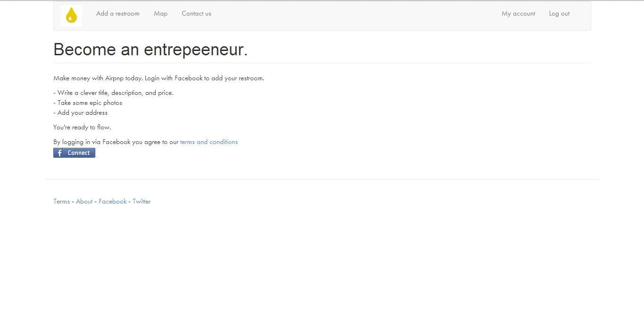Click the yellow droplet Airpnp logo

point(71,15)
